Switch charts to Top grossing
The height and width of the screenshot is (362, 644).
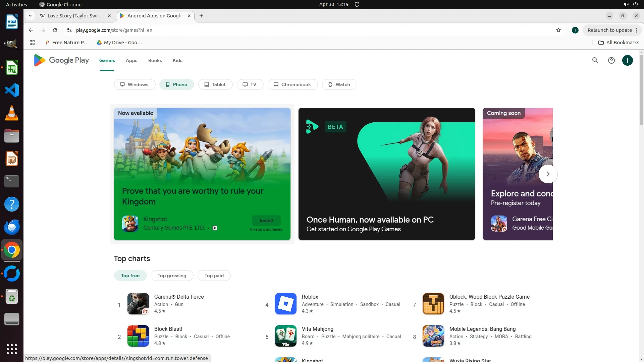pyautogui.click(x=172, y=276)
